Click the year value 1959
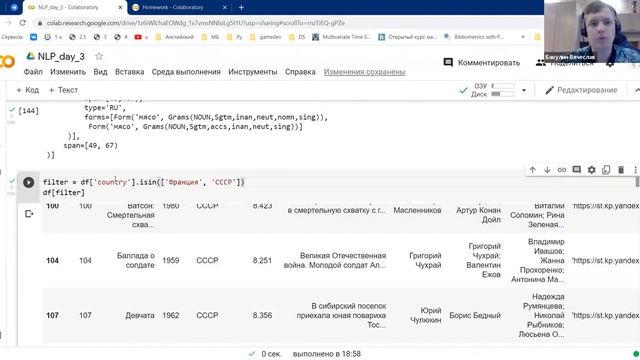Image resolution: width=640 pixels, height=360 pixels. click(171, 260)
